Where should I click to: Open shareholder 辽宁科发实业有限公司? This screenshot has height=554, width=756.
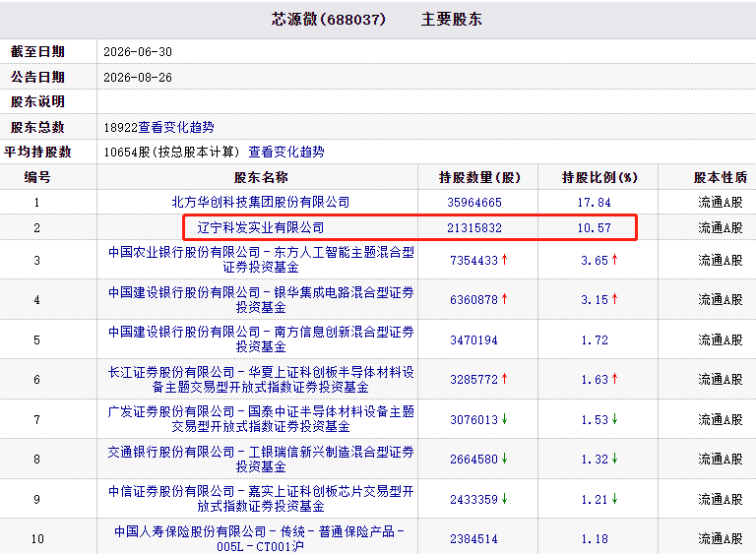(x=260, y=227)
